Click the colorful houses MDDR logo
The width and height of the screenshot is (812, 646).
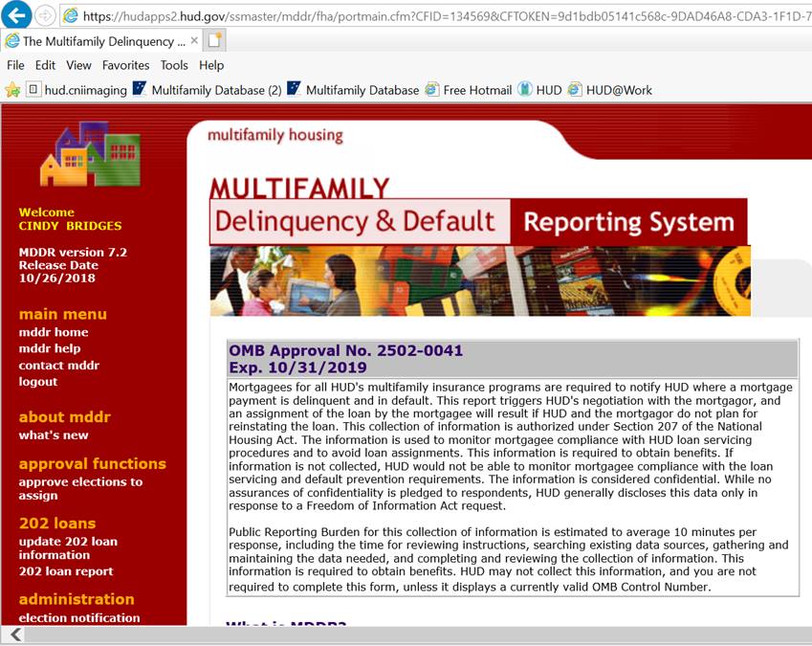tap(90, 153)
